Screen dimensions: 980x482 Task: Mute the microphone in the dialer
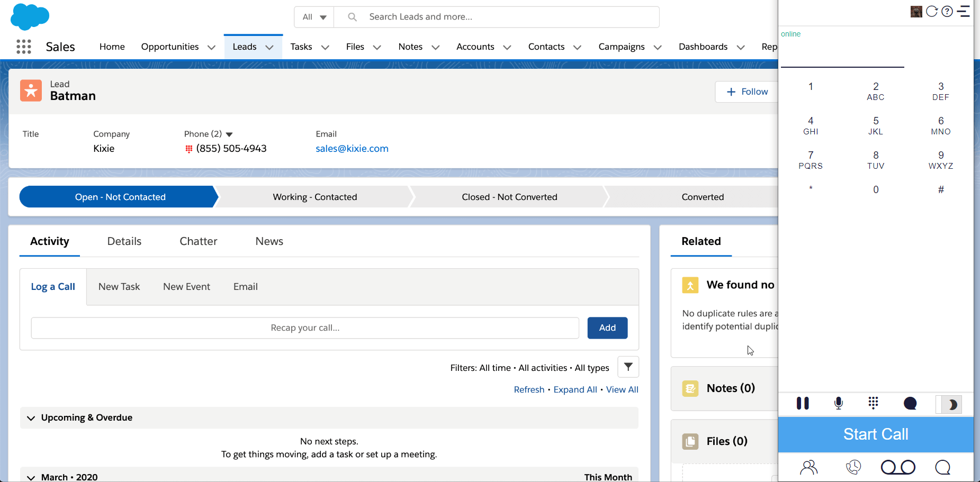point(839,403)
